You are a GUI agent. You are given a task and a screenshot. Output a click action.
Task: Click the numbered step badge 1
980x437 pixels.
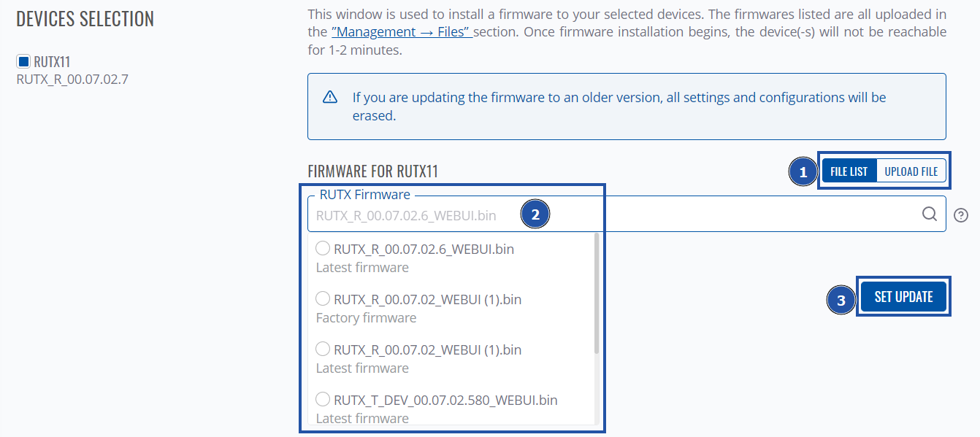(803, 172)
